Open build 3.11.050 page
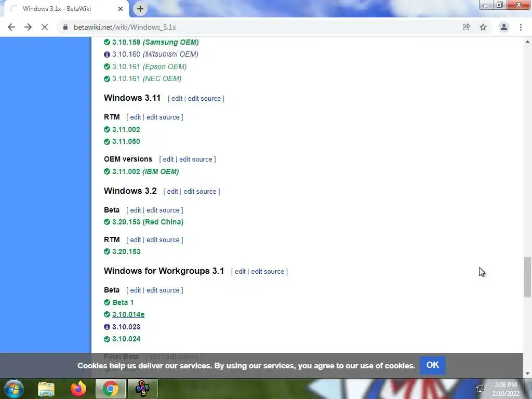Viewport: 532px width, 399px height. pyautogui.click(x=126, y=141)
